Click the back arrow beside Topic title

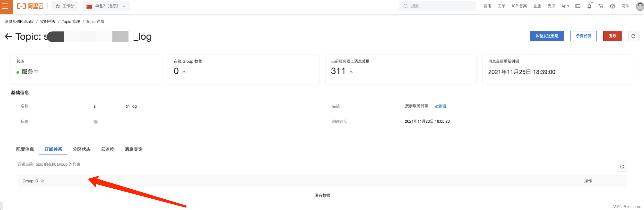pos(8,37)
